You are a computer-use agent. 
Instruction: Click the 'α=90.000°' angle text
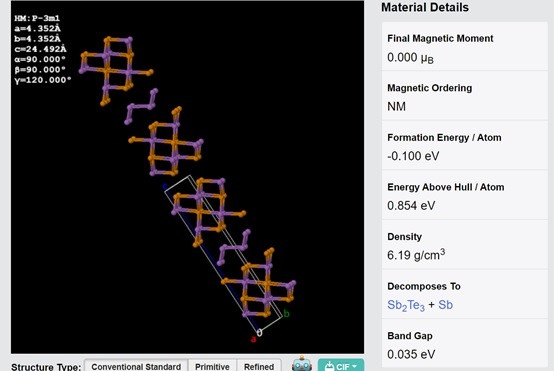tap(40, 59)
